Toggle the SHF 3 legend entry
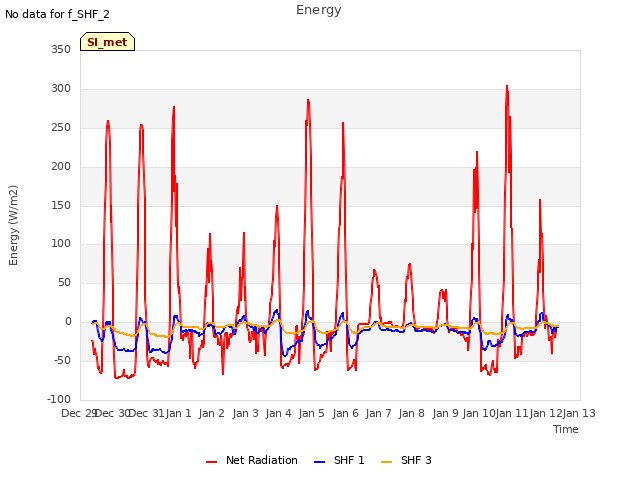Viewport: 640px width, 480px height. tap(406, 460)
